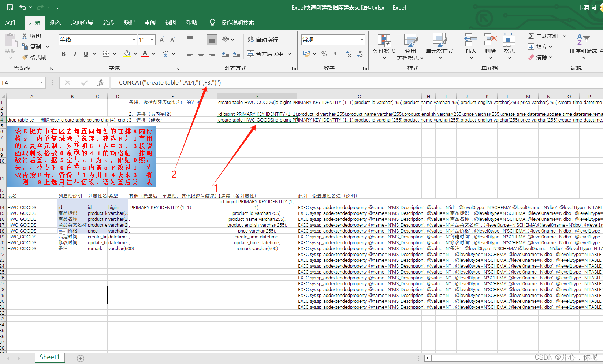This screenshot has width=603, height=364.
Task: Toggle align left
Action: 190,54
